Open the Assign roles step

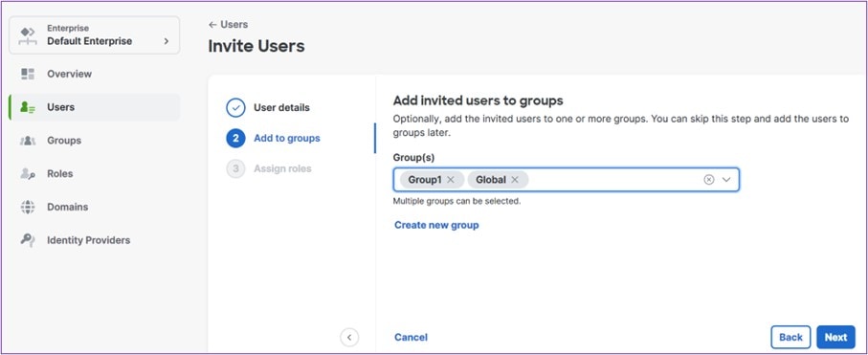(269, 169)
